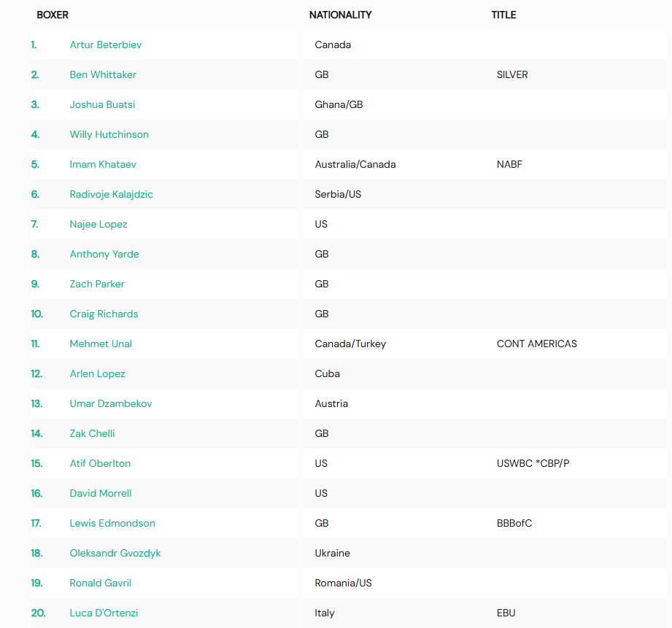Screen dimensions: 672x628
Task: Select the Anthony Yarde link
Action: 104,255
